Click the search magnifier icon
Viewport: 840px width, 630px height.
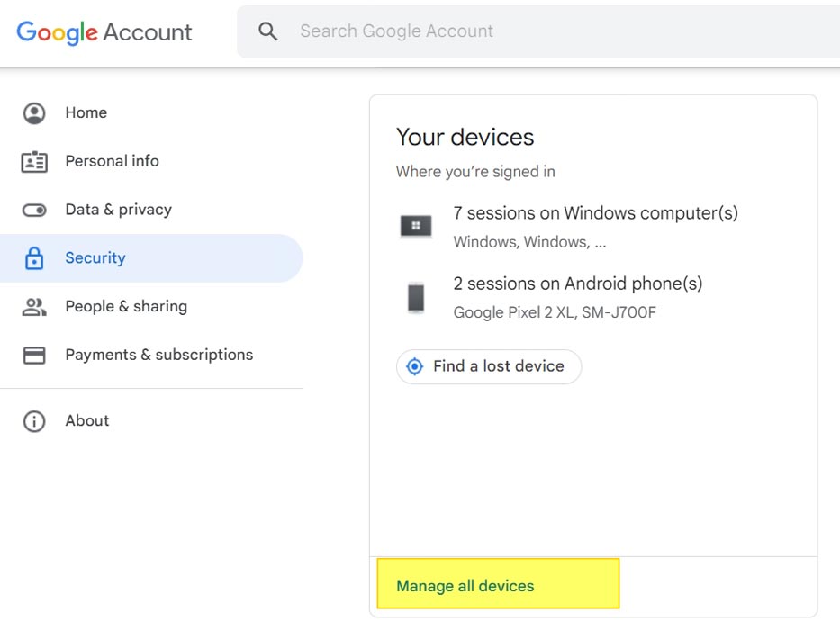coord(268,31)
